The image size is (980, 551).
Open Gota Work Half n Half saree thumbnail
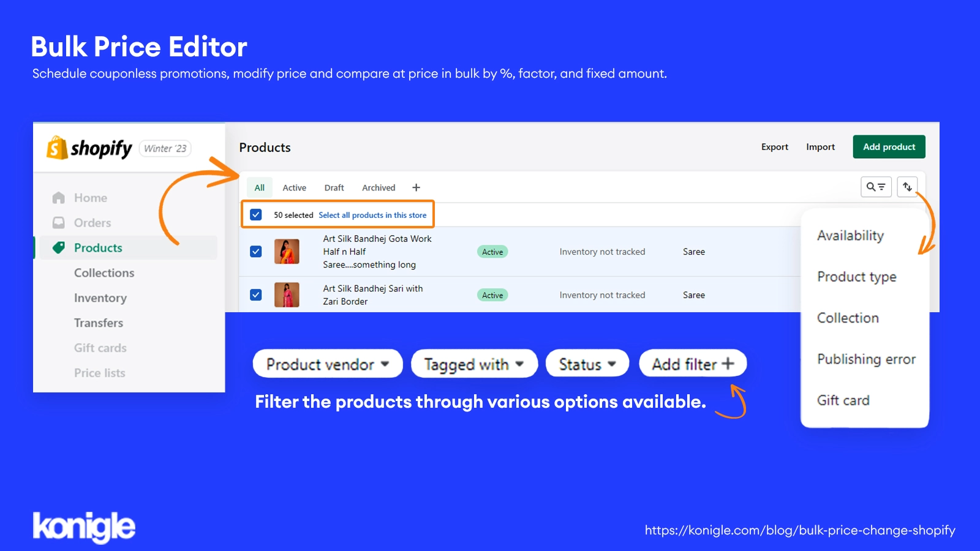coord(287,252)
